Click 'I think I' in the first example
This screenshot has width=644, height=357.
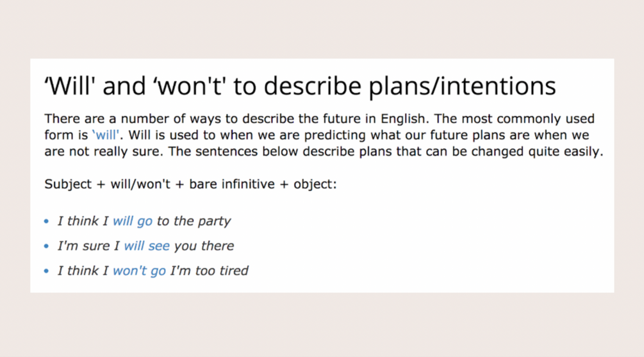click(83, 221)
